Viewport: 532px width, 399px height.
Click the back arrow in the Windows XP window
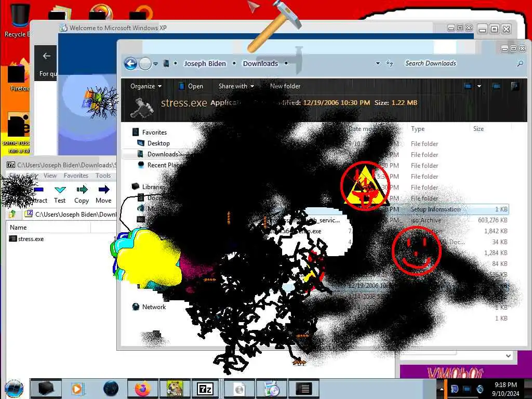point(46,56)
